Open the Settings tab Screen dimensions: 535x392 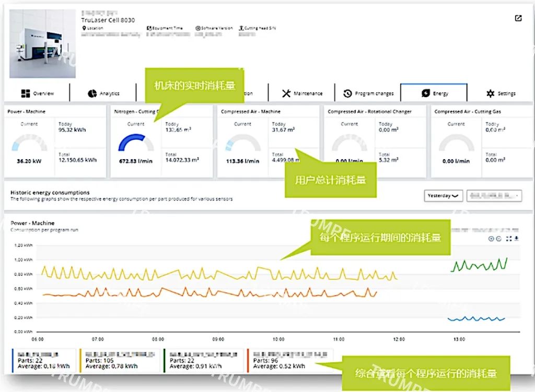click(x=501, y=93)
